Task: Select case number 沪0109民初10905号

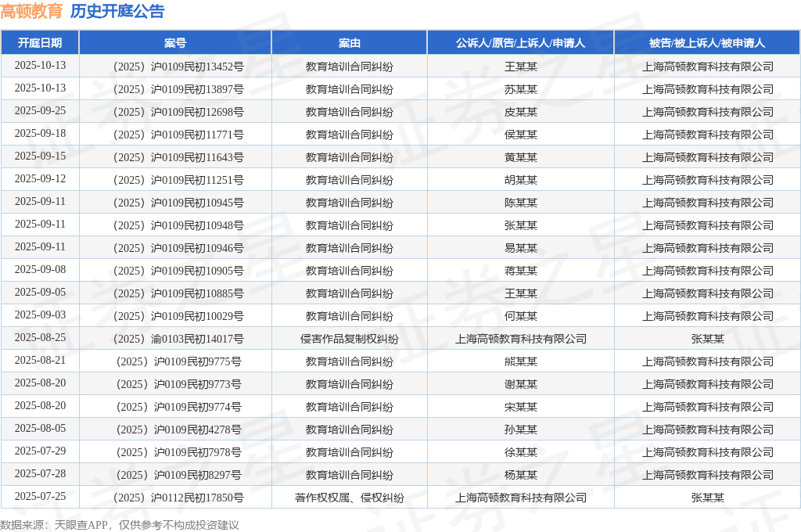Action: click(x=178, y=271)
